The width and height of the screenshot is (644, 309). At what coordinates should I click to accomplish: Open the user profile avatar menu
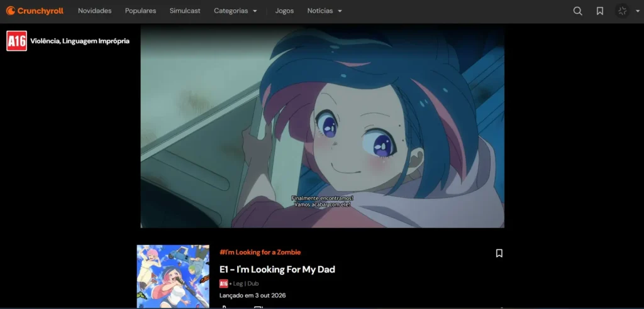tap(622, 11)
